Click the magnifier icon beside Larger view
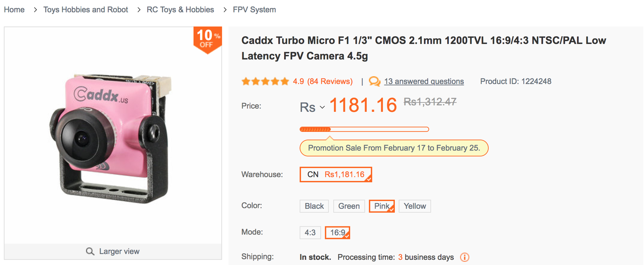 [x=90, y=251]
